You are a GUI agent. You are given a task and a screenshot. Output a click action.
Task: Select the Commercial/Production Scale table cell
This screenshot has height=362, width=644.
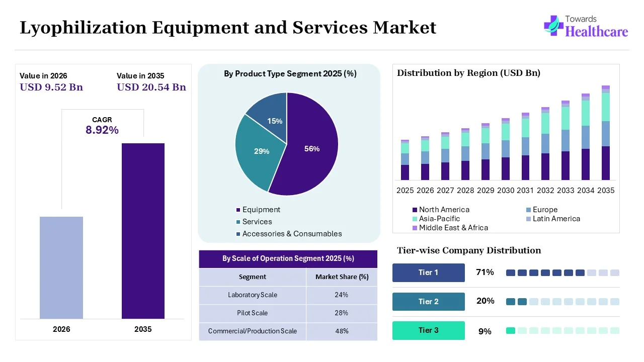tap(253, 331)
